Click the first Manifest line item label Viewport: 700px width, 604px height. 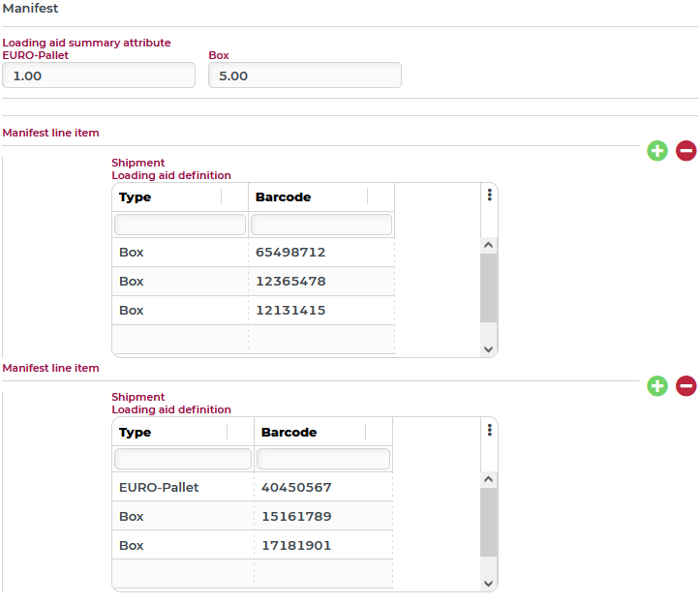pyautogui.click(x=51, y=133)
